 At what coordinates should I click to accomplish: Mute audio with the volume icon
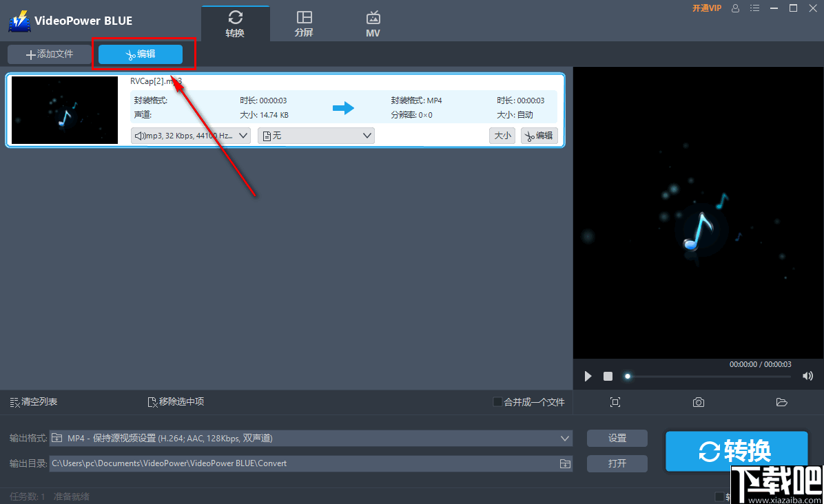point(807,376)
